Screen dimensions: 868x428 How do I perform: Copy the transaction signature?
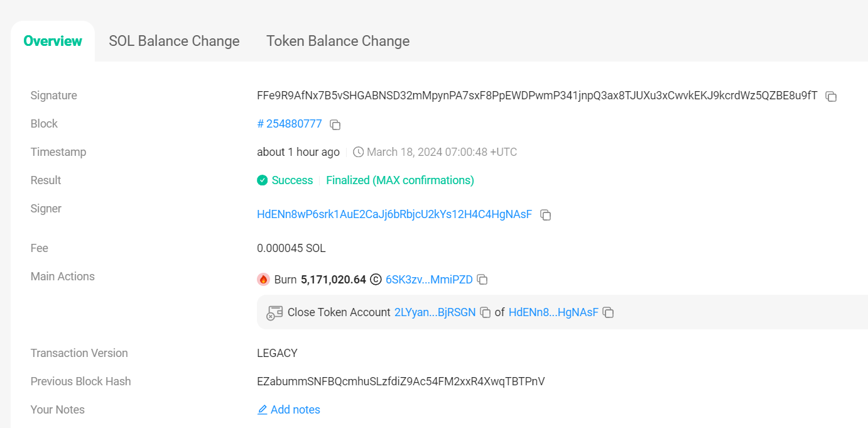(831, 96)
